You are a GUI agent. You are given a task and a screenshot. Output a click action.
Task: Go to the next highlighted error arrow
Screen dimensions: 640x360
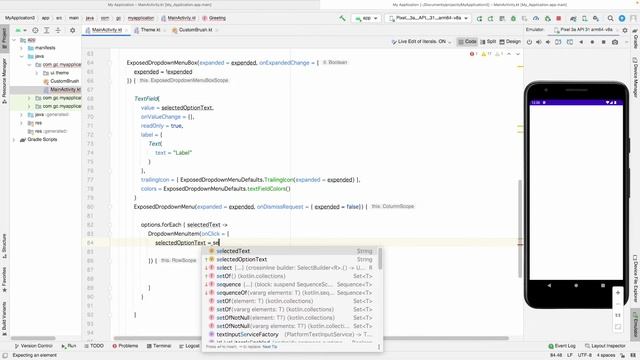pos(518,54)
